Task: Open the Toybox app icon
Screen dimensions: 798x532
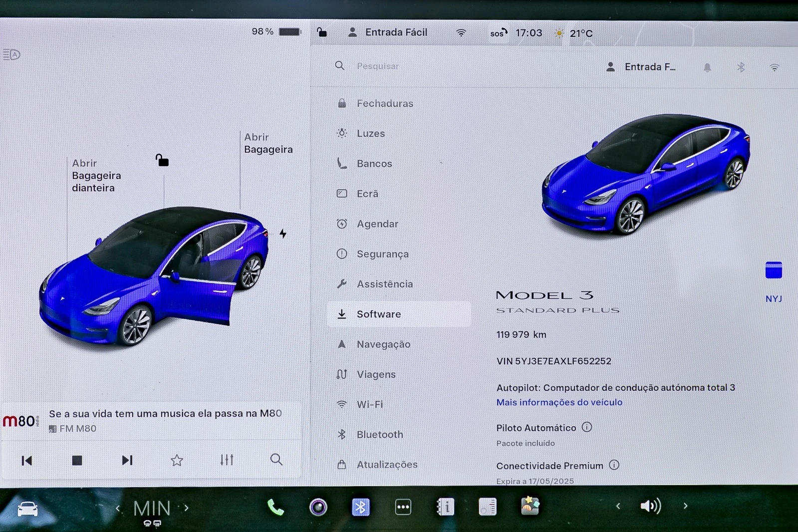Action: [x=530, y=506]
